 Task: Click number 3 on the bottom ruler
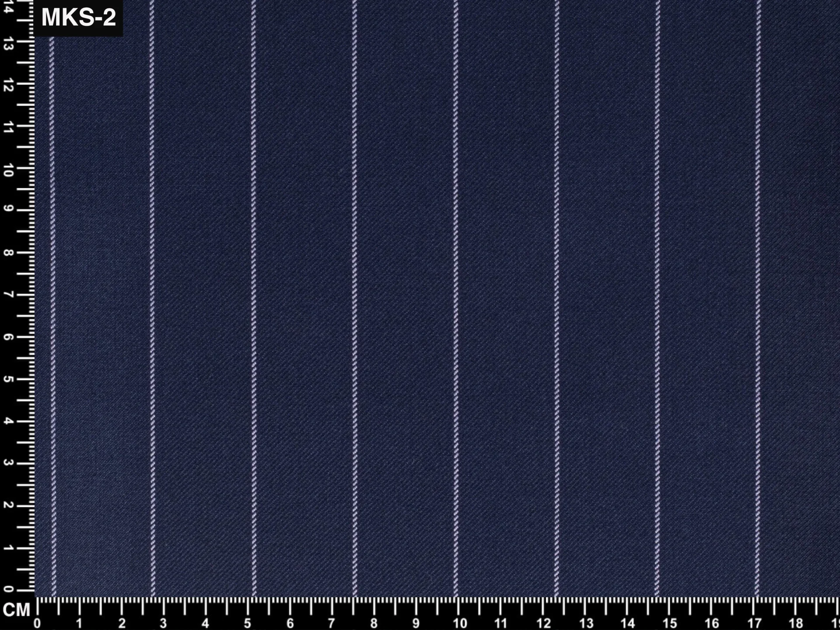click(x=163, y=624)
